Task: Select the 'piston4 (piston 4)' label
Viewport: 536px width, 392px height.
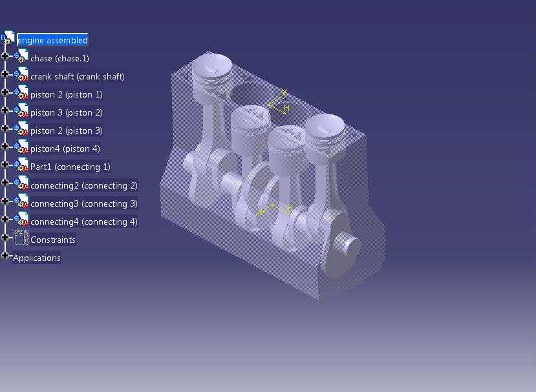Action: click(65, 149)
